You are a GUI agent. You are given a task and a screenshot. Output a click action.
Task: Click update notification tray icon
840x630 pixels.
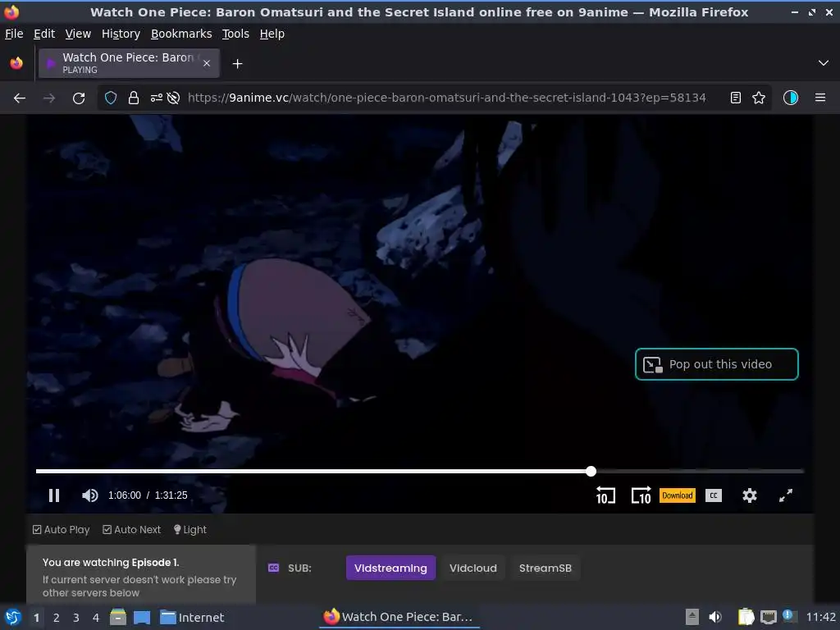pyautogui.click(x=789, y=616)
